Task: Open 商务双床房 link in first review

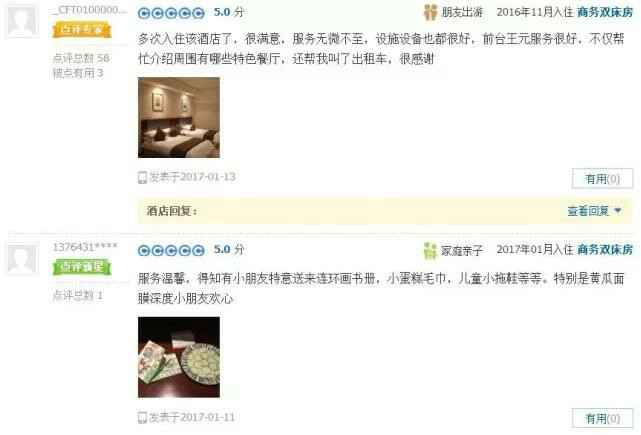Action: (605, 12)
